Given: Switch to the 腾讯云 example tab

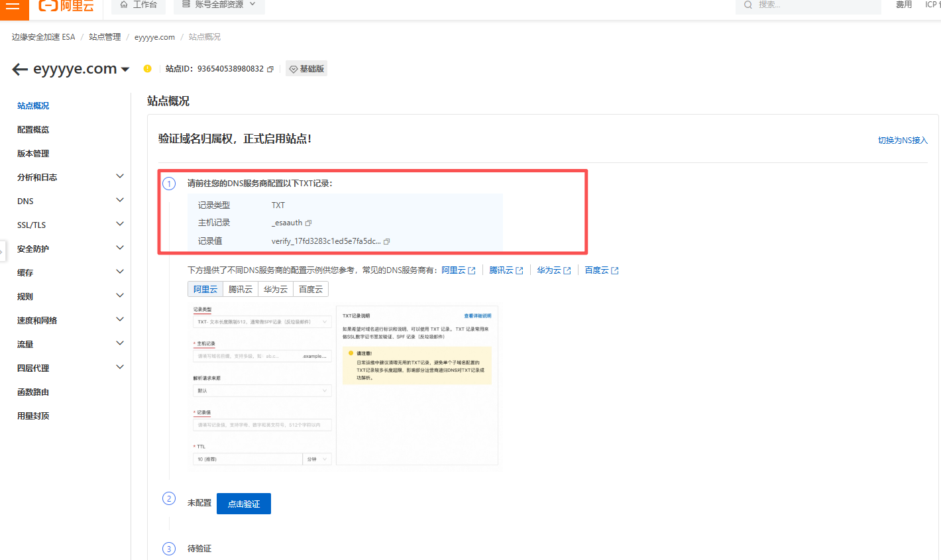Looking at the screenshot, I should point(241,290).
